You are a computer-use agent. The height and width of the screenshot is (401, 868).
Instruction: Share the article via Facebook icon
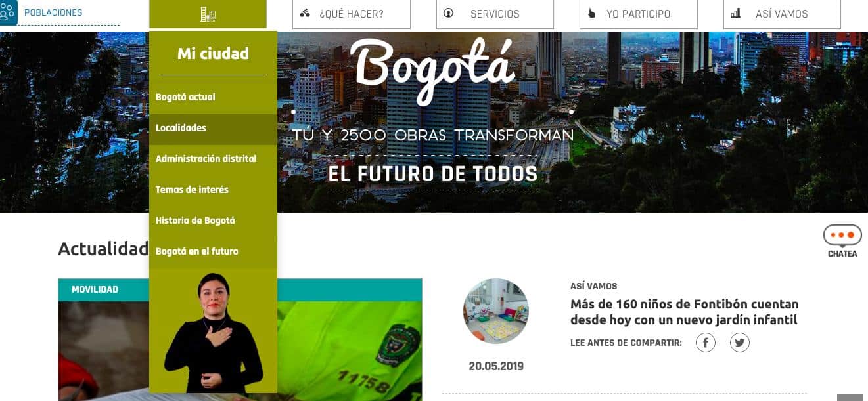click(706, 343)
